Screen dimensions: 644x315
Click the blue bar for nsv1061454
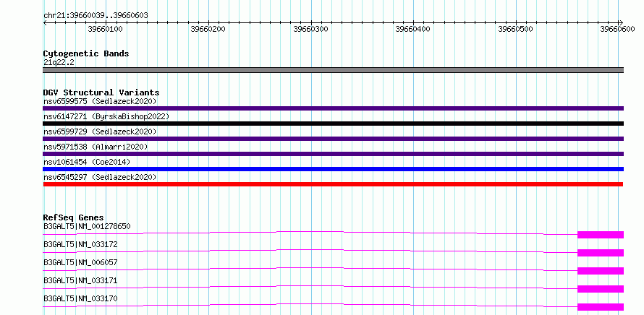click(x=334, y=169)
